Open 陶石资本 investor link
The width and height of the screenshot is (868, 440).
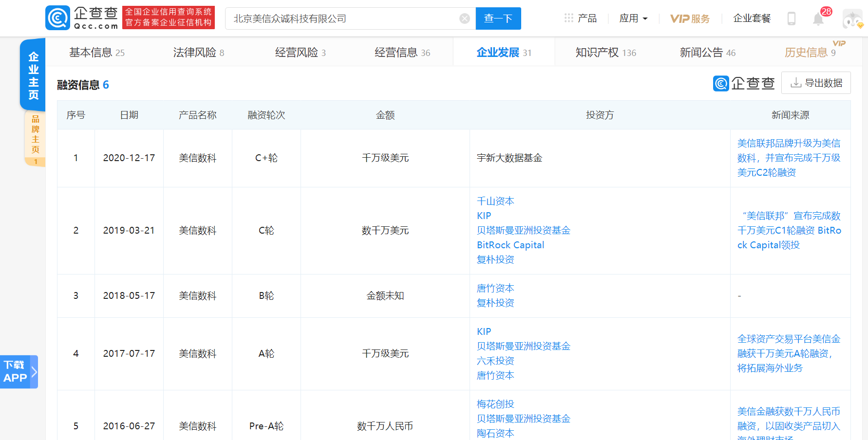click(x=495, y=433)
